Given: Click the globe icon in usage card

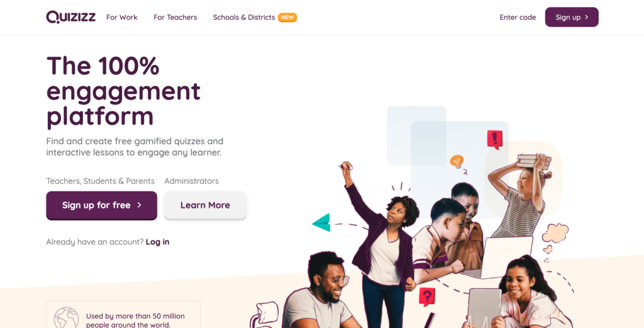Looking at the screenshot, I should (66, 317).
